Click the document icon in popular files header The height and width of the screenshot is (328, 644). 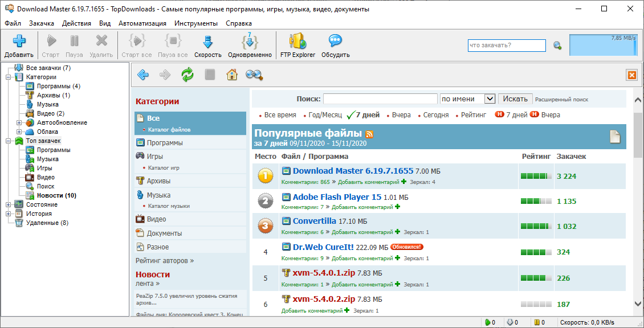[x=615, y=137]
